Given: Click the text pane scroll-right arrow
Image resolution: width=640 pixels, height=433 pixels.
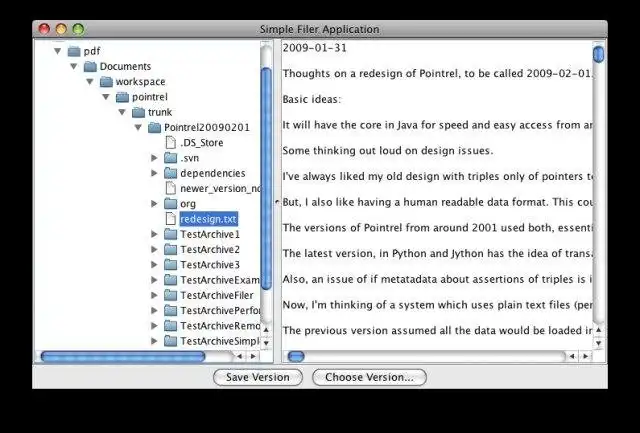Looking at the screenshot, I should pyautogui.click(x=585, y=357).
